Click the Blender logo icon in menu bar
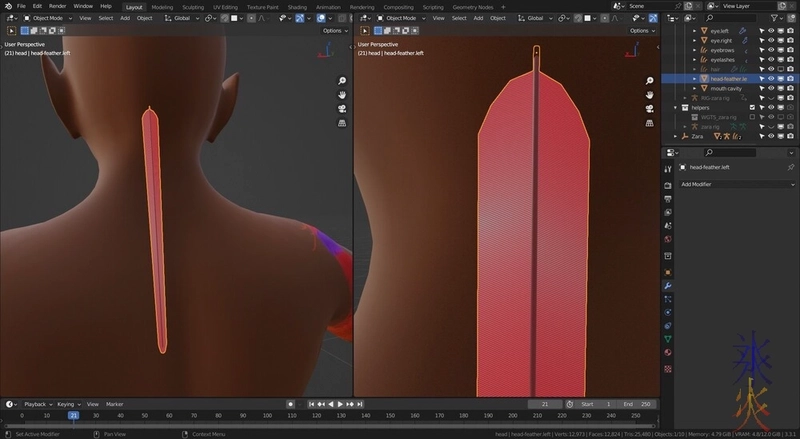The height and width of the screenshot is (439, 800). tap(7, 6)
